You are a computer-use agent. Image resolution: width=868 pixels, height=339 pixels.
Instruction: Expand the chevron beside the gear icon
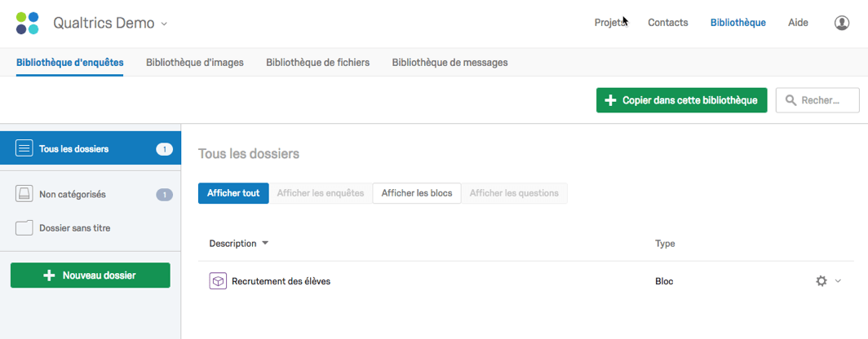[x=838, y=281]
